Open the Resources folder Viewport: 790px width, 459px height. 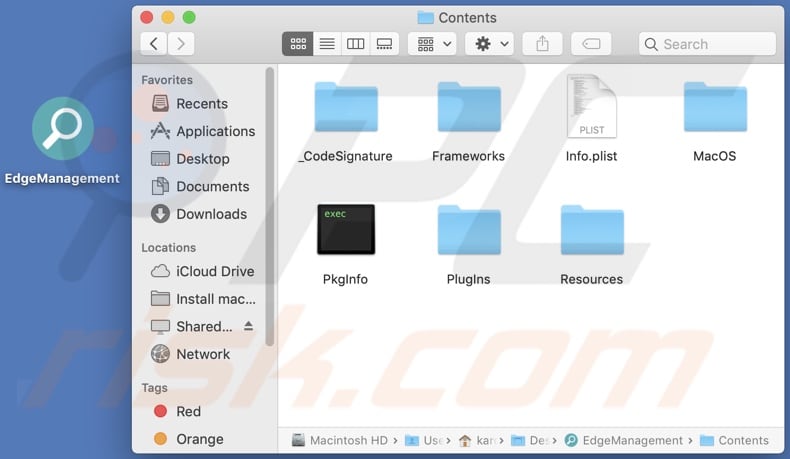[x=591, y=231]
